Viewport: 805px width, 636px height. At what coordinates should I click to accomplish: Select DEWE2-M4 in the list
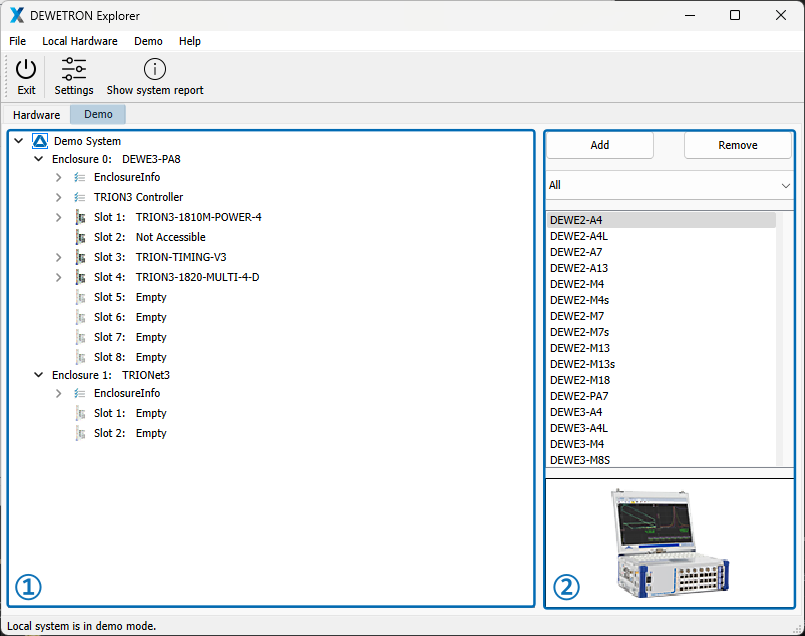pos(661,284)
